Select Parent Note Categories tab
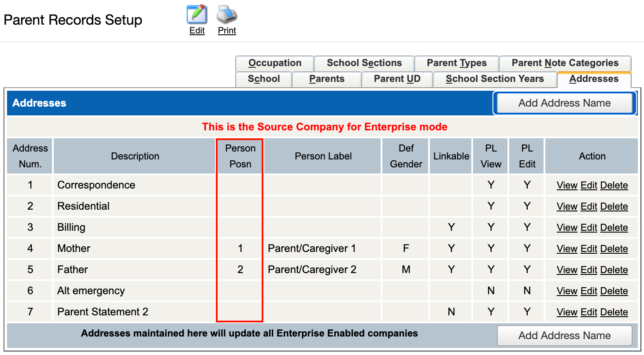The image size is (644, 355). (x=565, y=63)
